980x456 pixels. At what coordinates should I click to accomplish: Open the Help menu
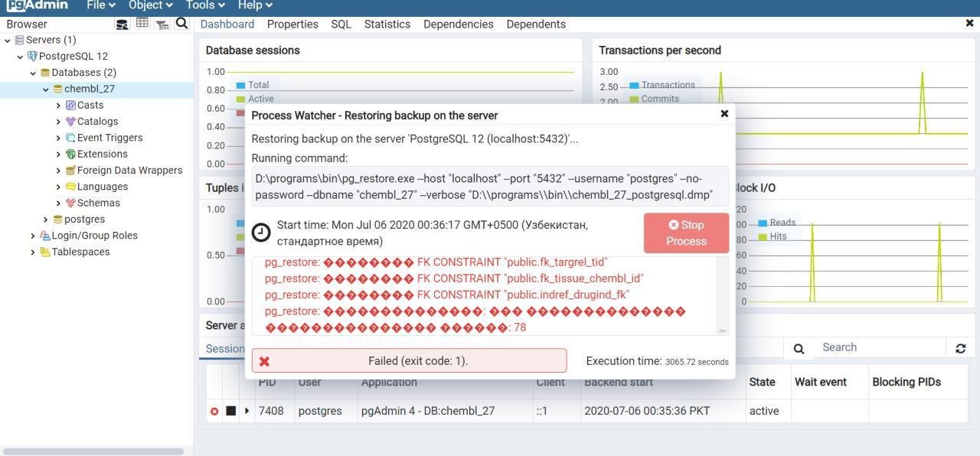[x=255, y=5]
